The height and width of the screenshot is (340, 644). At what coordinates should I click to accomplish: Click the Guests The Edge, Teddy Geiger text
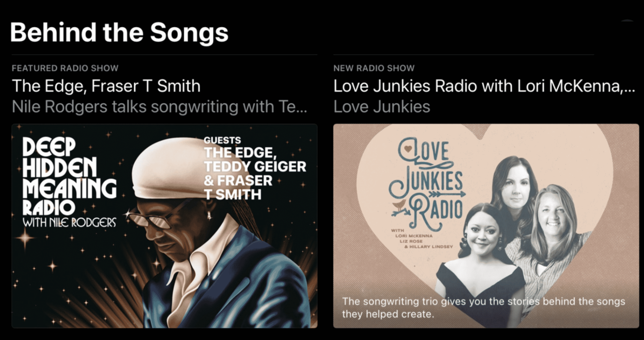click(x=255, y=168)
